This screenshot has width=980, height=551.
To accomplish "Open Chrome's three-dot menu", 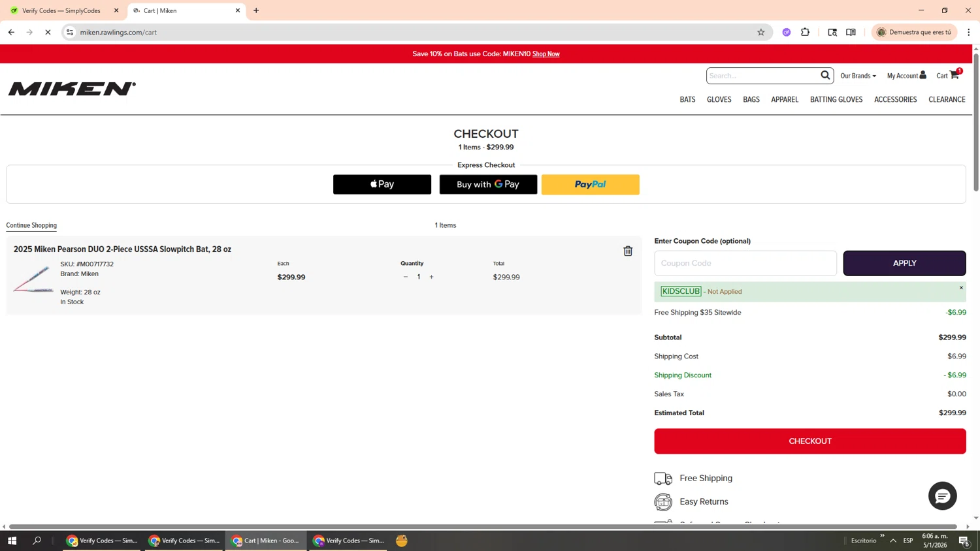I will point(969,32).
